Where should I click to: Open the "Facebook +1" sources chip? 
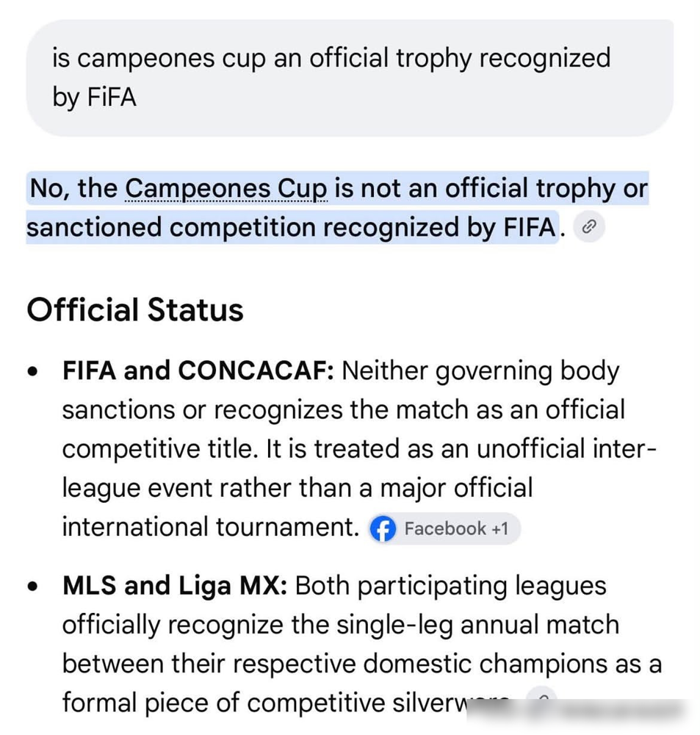443,528
